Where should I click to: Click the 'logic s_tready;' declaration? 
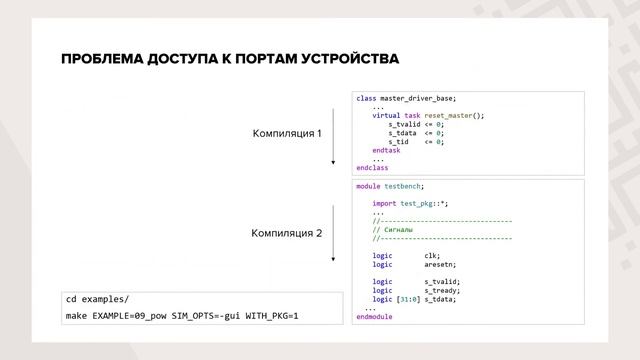pos(416,291)
